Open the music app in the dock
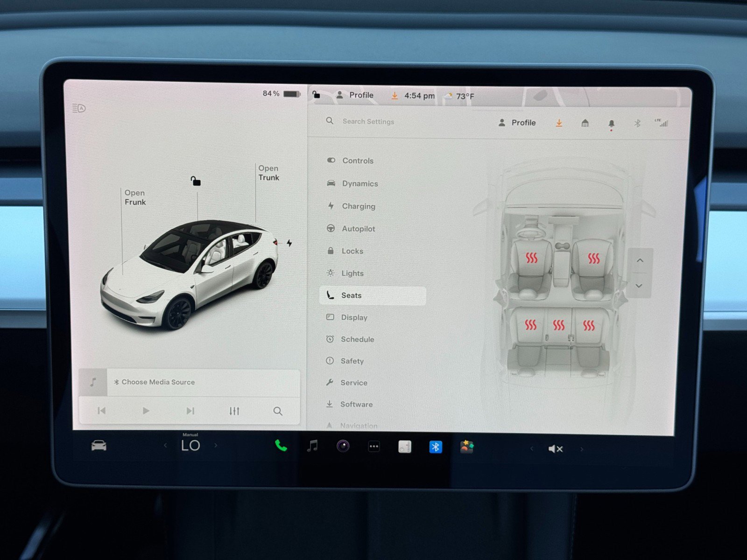The width and height of the screenshot is (747, 560). coord(312,447)
